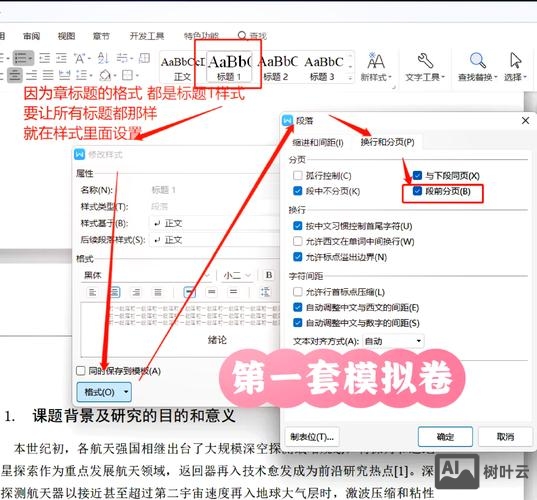The image size is (537, 500).
Task: Click the distributed alignment icon in ribbon
Action: click(64, 75)
